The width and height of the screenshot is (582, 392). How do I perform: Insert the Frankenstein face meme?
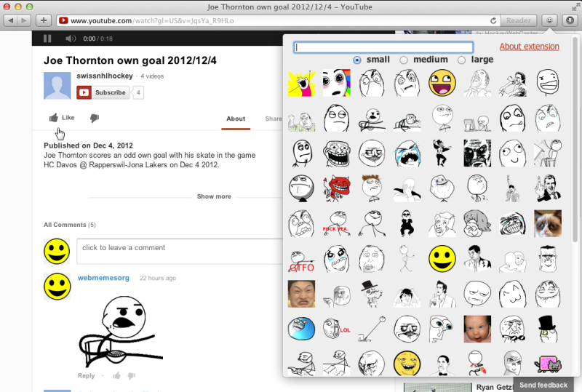tap(548, 259)
